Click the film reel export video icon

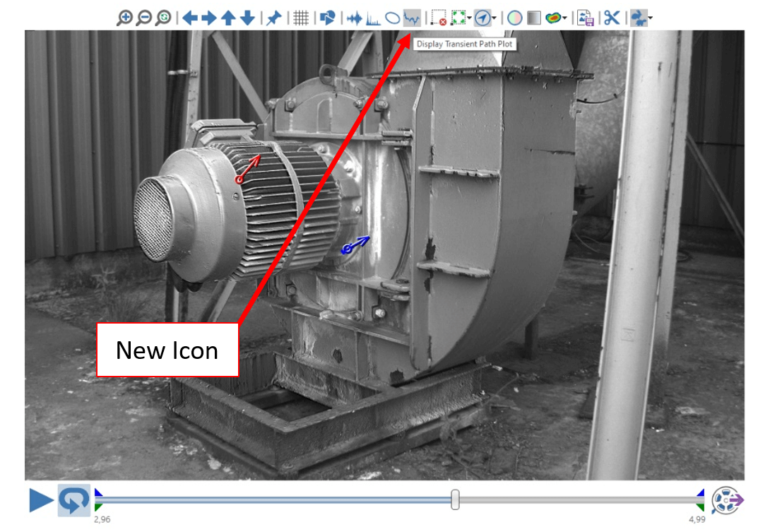click(x=728, y=501)
